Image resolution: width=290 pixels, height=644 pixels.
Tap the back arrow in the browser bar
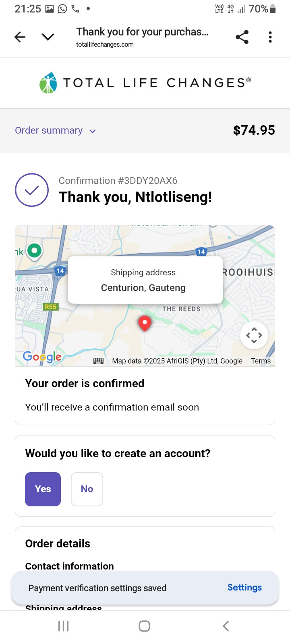[20, 37]
